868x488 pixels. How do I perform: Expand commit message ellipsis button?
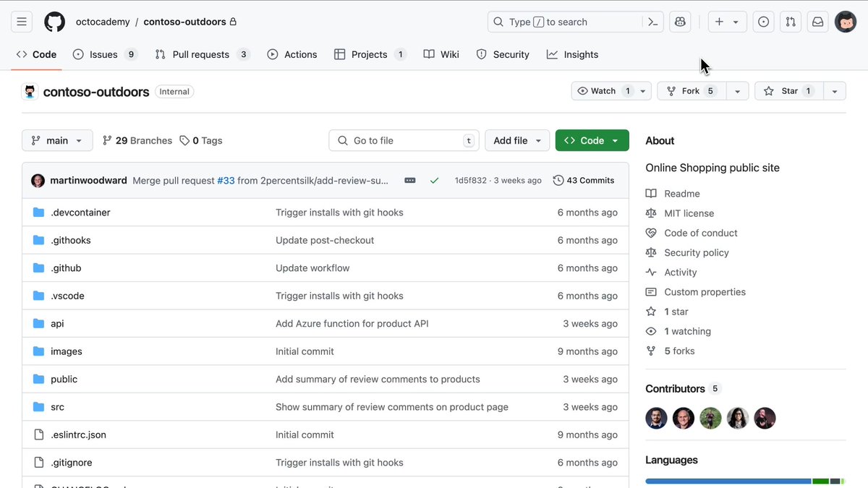410,181
